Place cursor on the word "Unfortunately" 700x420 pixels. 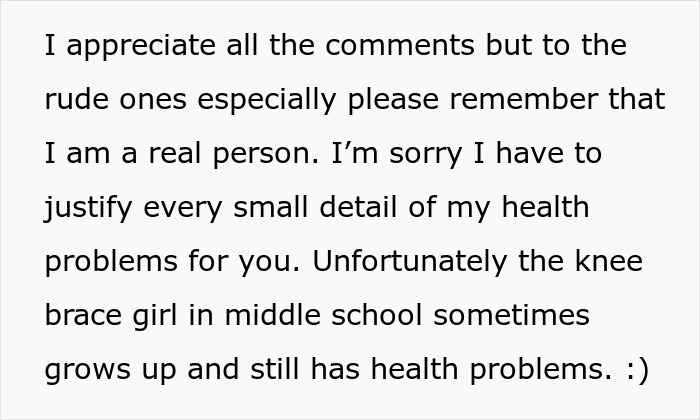coord(410,263)
